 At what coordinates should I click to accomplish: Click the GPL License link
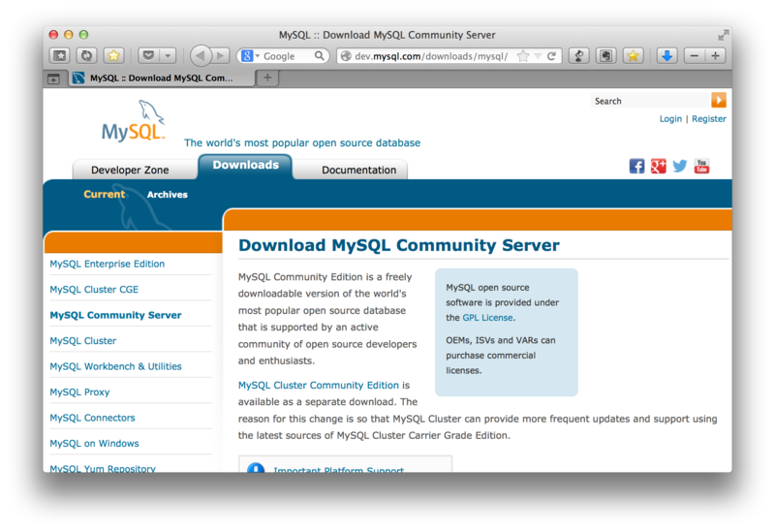(487, 318)
